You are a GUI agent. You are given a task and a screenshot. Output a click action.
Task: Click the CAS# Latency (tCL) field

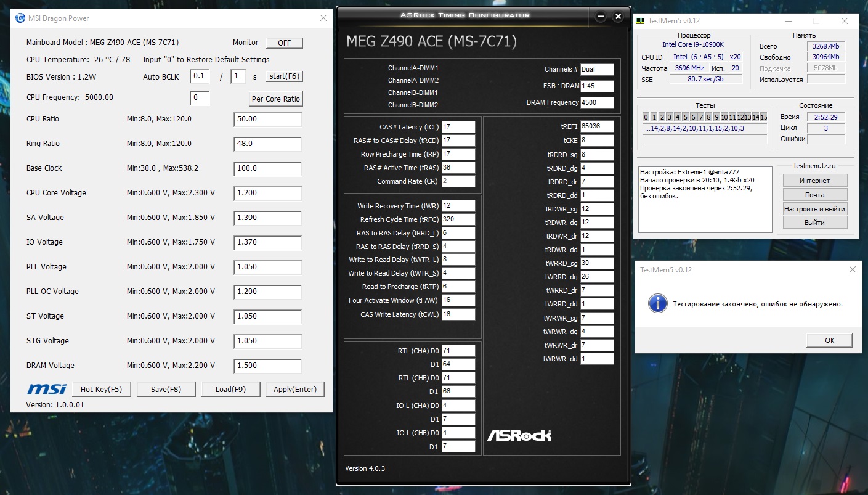(458, 127)
